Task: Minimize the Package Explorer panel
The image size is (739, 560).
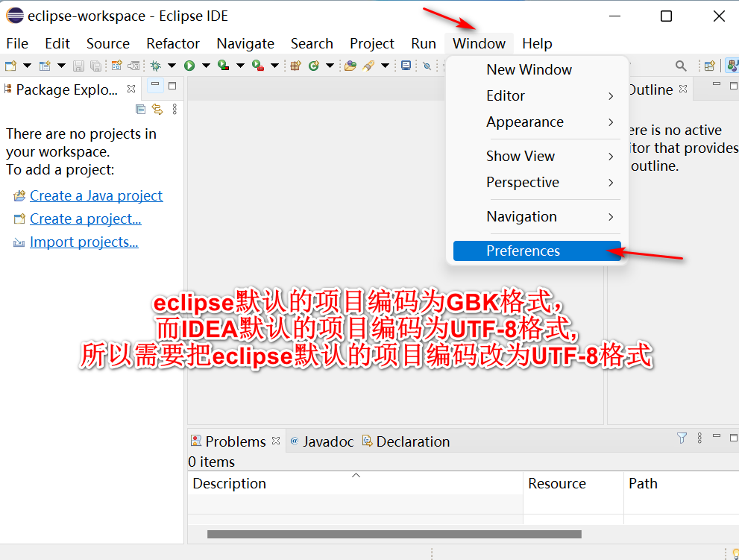Action: [155, 85]
